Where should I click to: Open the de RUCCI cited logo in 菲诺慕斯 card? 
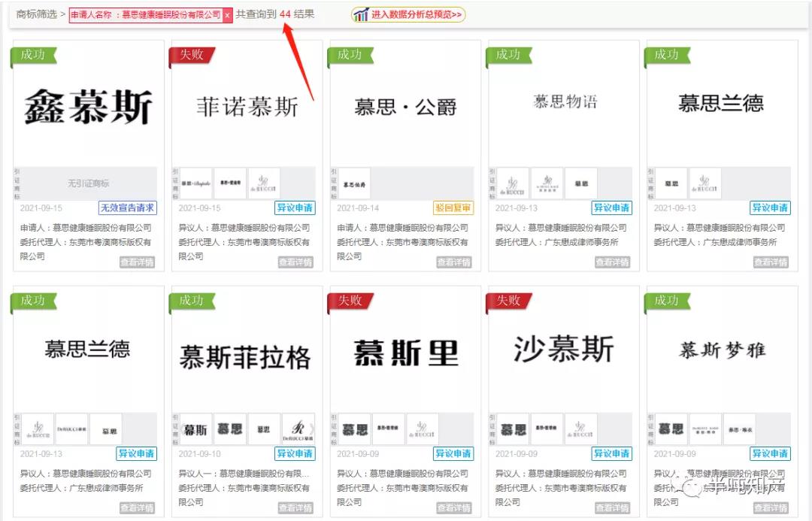[x=264, y=183]
